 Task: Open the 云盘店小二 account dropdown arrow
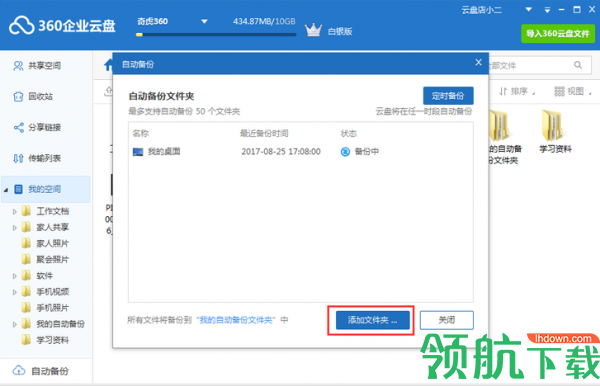click(x=528, y=10)
